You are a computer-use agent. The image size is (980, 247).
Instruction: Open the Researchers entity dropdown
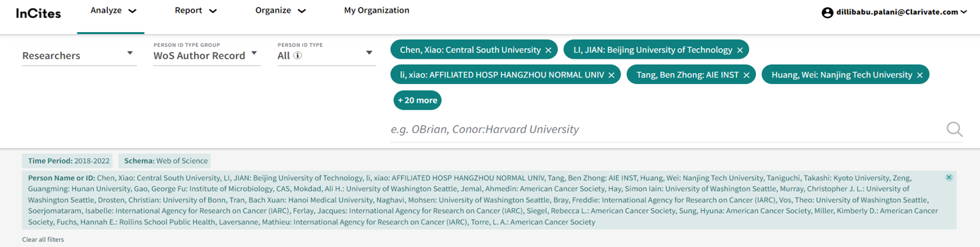79,55
